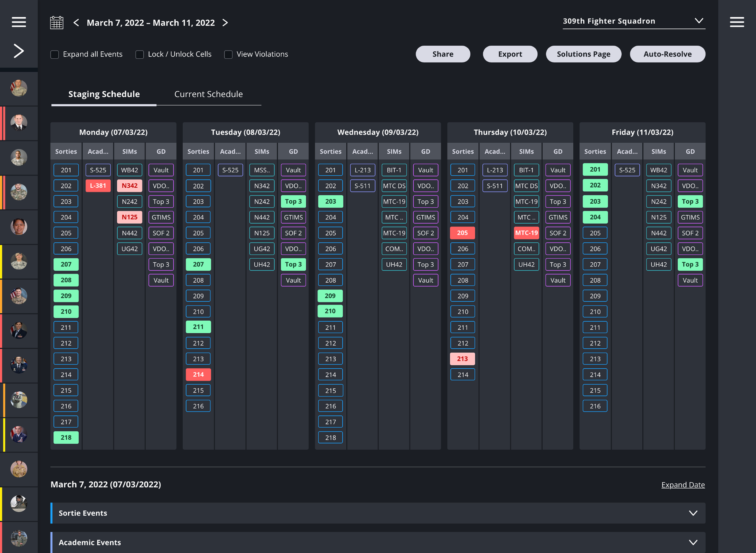Image resolution: width=756 pixels, height=553 pixels.
Task: Click the Expand Date link
Action: coord(683,485)
